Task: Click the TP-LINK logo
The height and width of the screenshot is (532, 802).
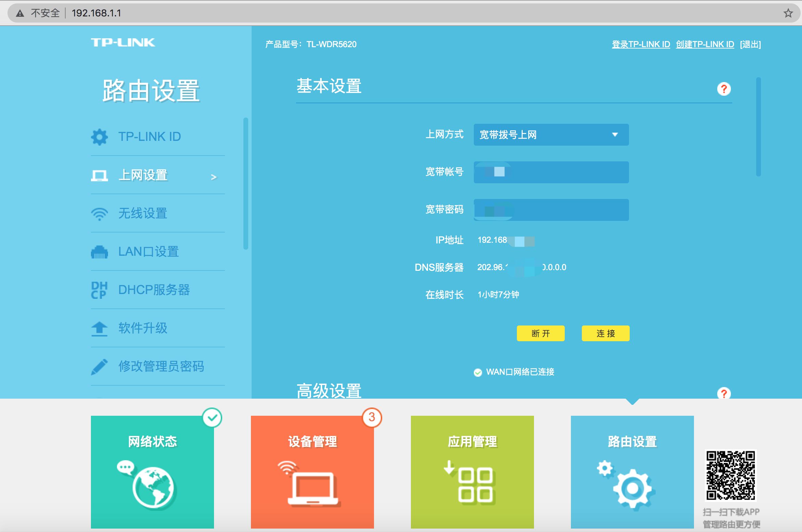Action: [x=123, y=42]
